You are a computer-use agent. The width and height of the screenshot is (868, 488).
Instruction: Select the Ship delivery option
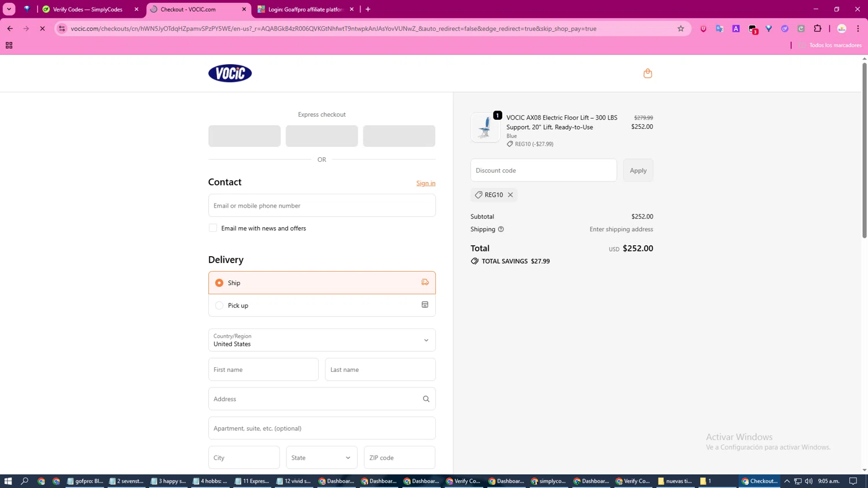coord(322,283)
